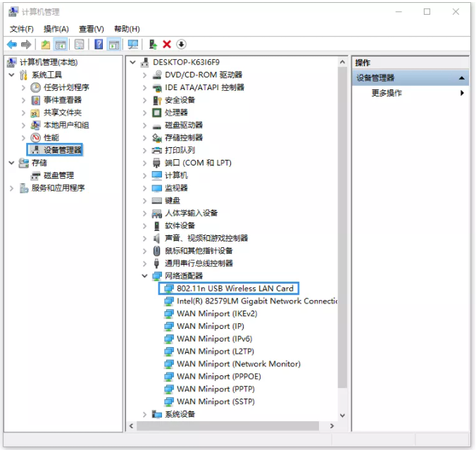Image resolution: width=476 pixels, height=450 pixels.
Task: Click the vertical scrollbar down arrow
Action: pyautogui.click(x=342, y=415)
